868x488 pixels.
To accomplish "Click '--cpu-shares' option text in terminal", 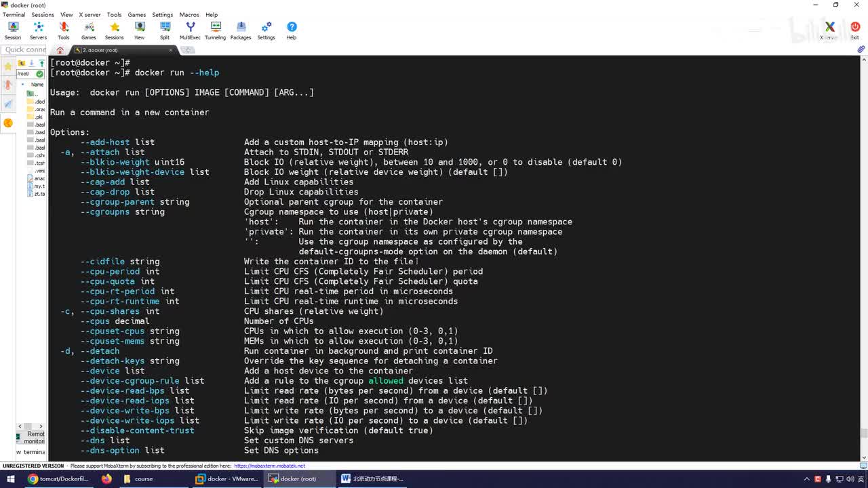I will pyautogui.click(x=110, y=312).
